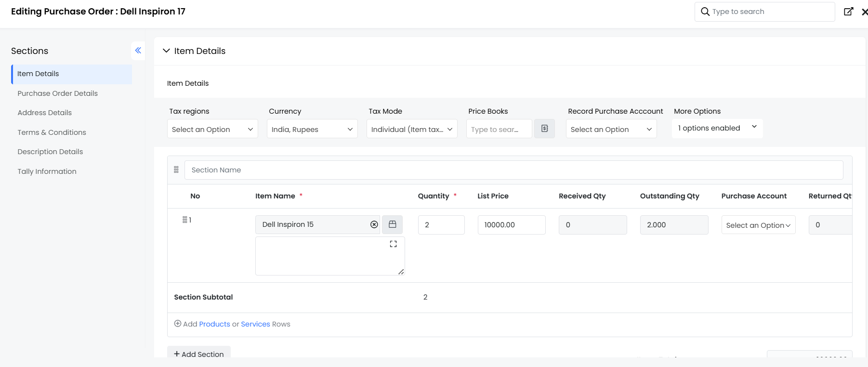Click the Add Section button

point(199,354)
